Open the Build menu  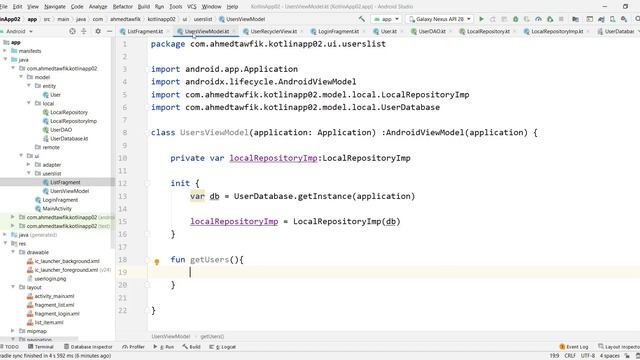coord(144,7)
